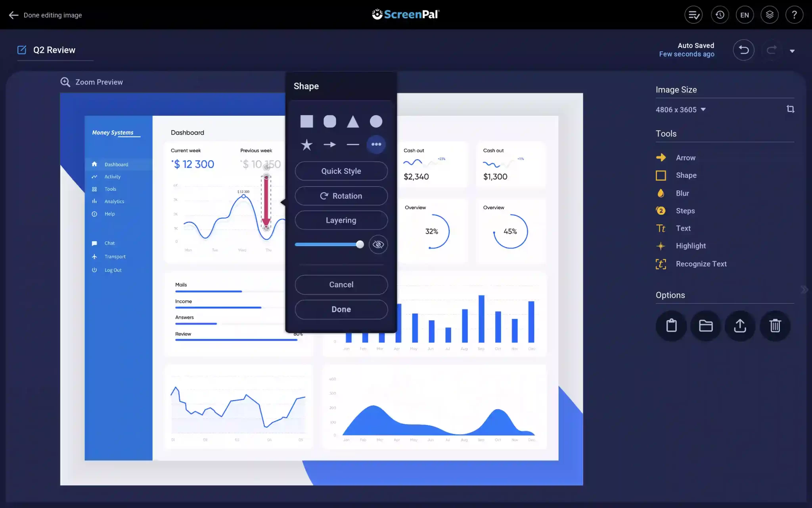Select the Highlight tool

point(690,245)
